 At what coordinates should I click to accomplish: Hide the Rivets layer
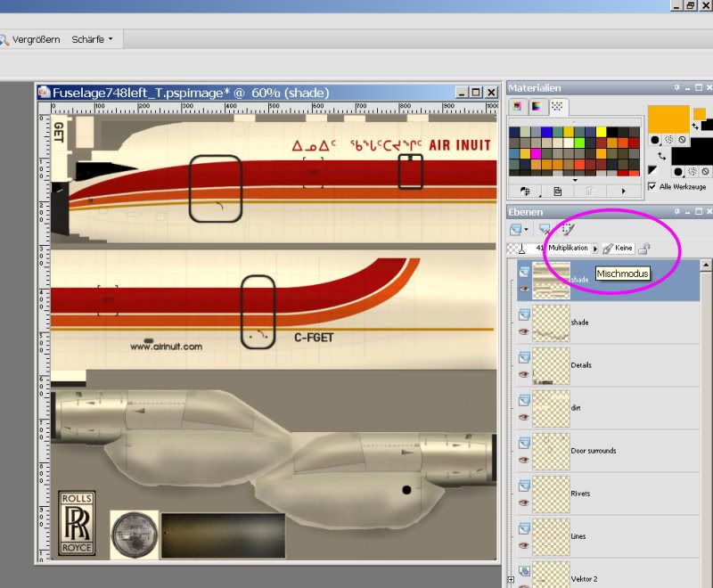[x=524, y=502]
